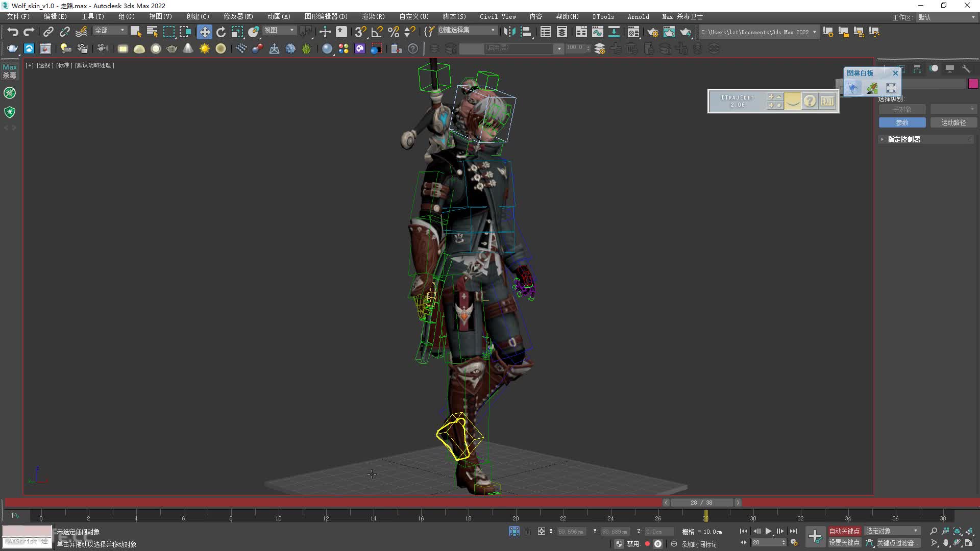The height and width of the screenshot is (551, 980).
Task: Click the Mirror tool icon
Action: pyautogui.click(x=509, y=32)
